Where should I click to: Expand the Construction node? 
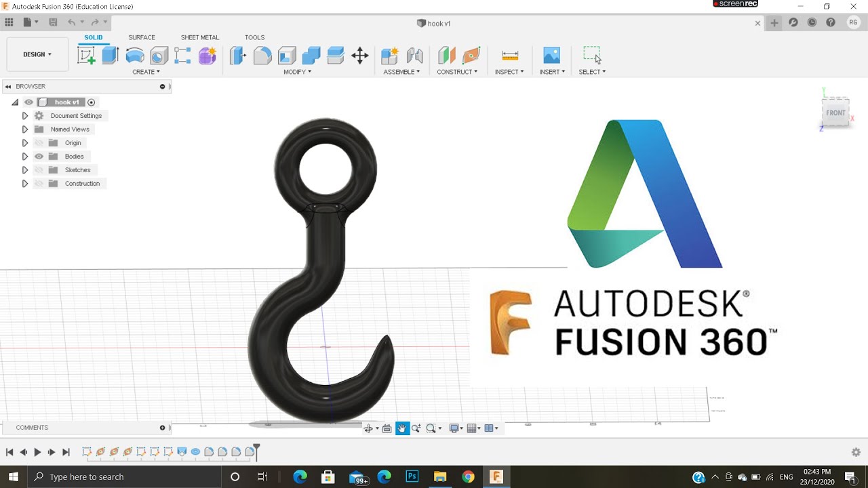(x=25, y=184)
